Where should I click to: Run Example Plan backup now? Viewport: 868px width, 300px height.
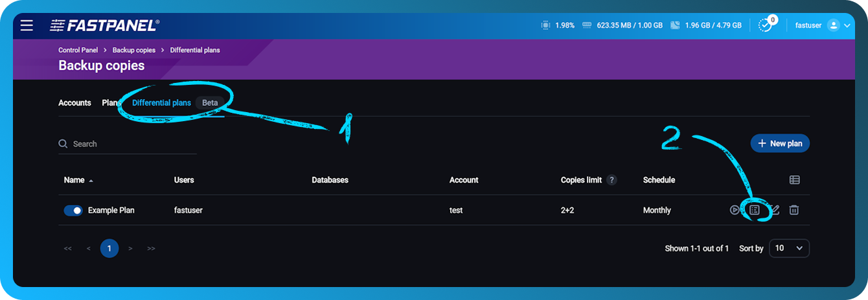[x=734, y=210]
